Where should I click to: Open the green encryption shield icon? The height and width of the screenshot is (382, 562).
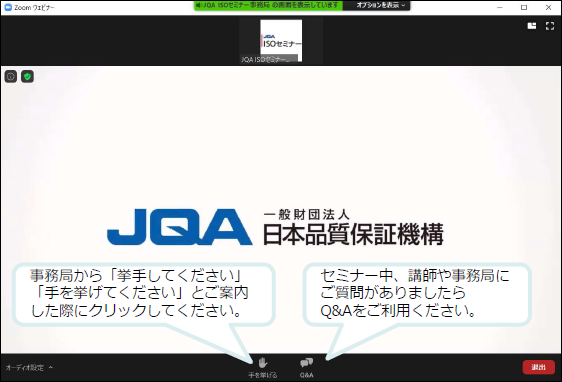pyautogui.click(x=28, y=76)
